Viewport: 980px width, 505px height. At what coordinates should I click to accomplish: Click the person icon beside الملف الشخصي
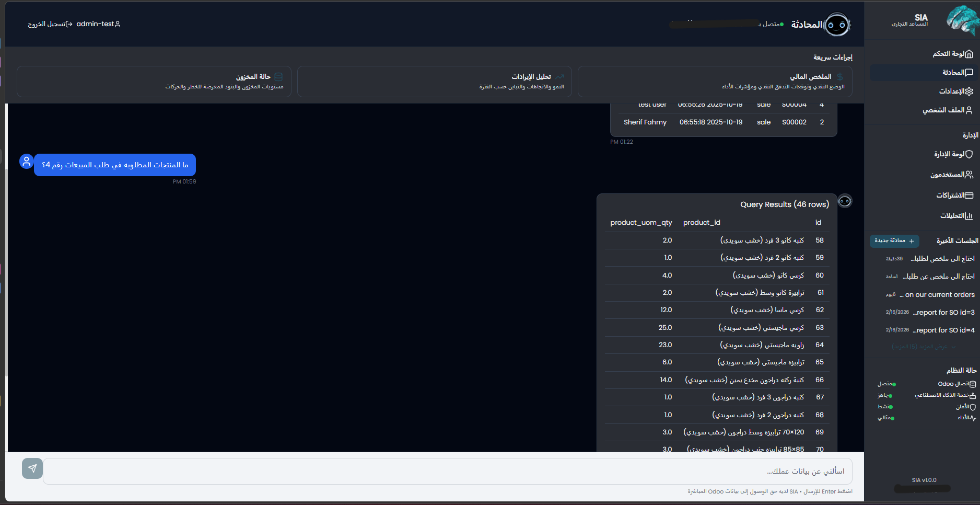click(x=969, y=110)
